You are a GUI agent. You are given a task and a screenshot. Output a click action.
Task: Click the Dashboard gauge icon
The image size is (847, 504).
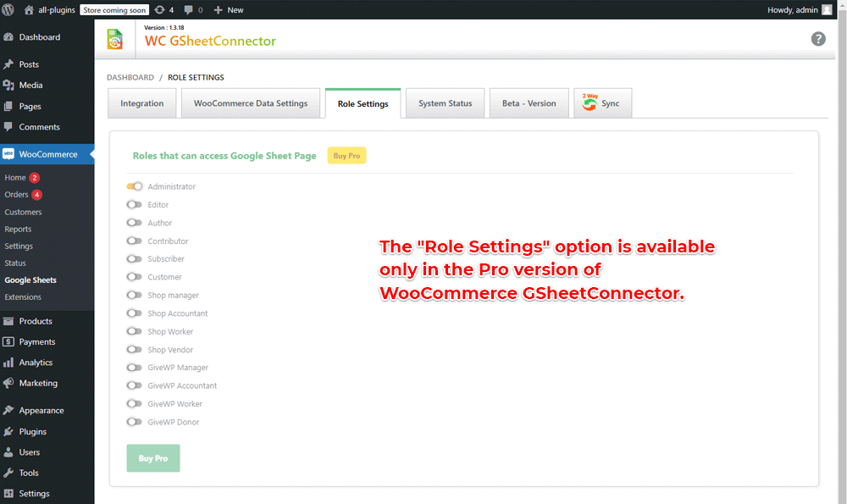(8, 37)
